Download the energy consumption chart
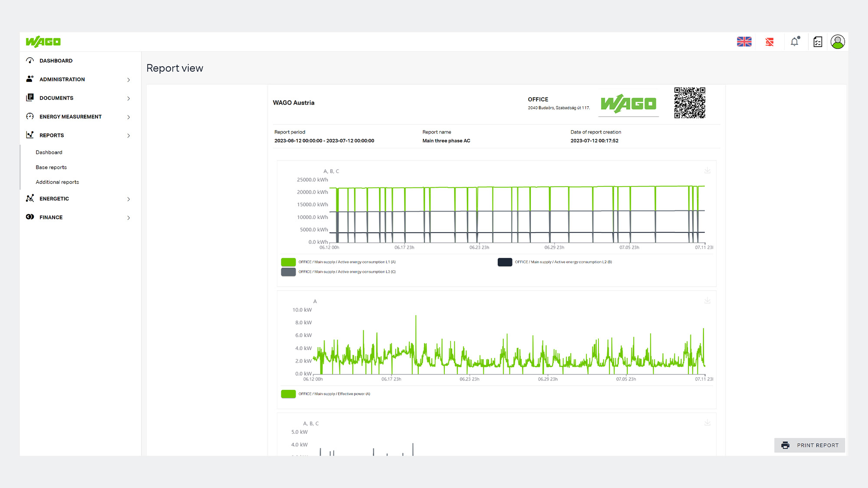The image size is (868, 488). click(707, 170)
